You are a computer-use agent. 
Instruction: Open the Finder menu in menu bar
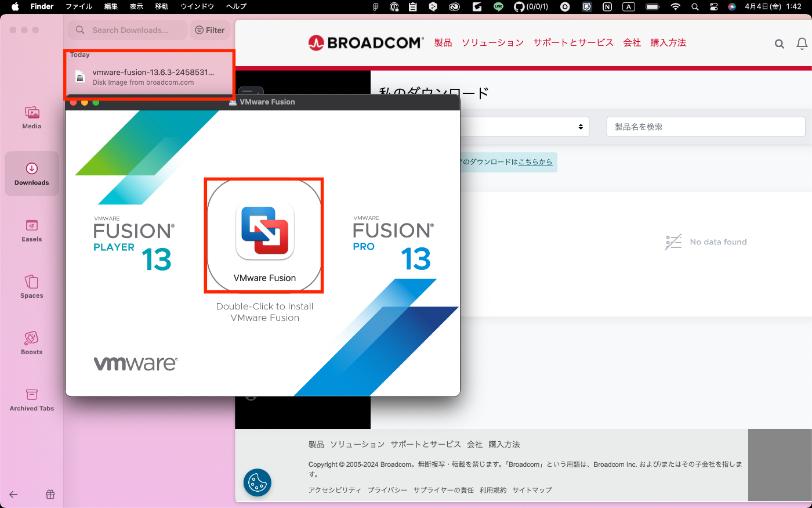click(x=42, y=6)
